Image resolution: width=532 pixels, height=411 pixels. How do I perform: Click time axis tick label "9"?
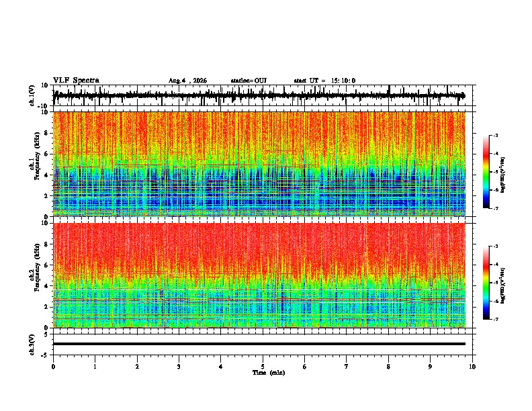point(430,367)
